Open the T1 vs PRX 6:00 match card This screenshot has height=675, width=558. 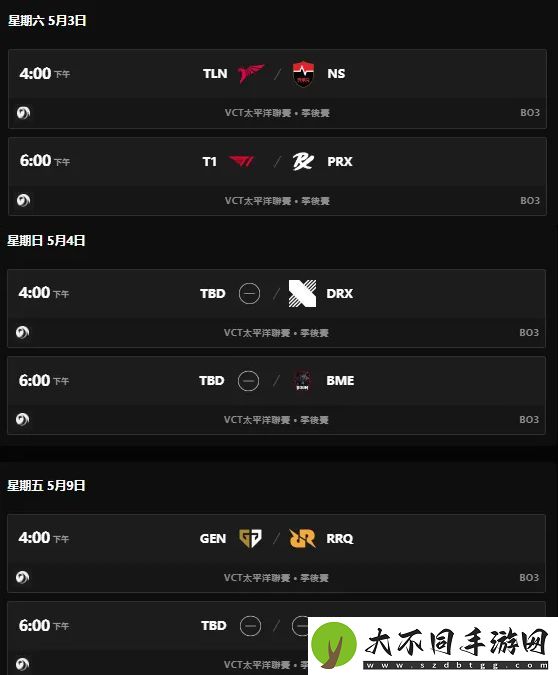tap(277, 176)
